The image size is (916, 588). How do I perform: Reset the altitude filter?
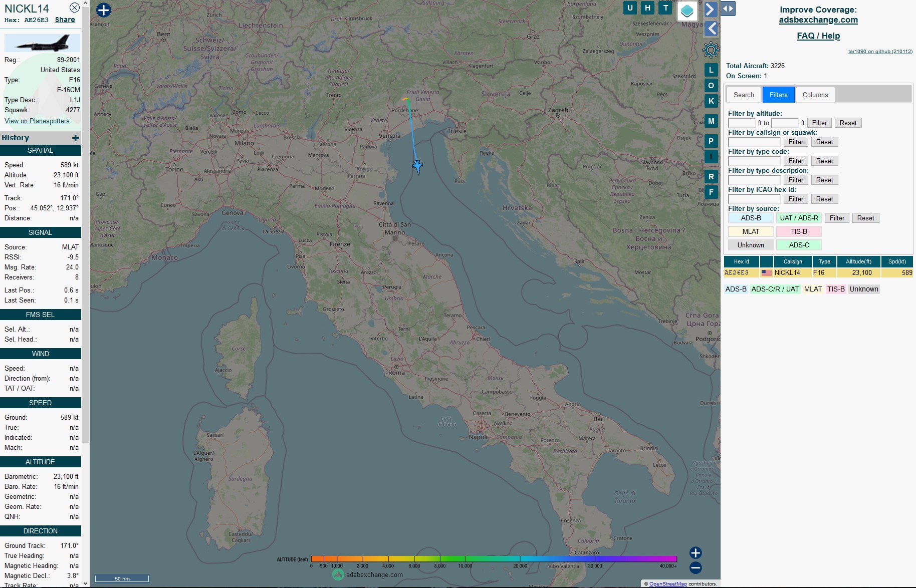click(848, 123)
